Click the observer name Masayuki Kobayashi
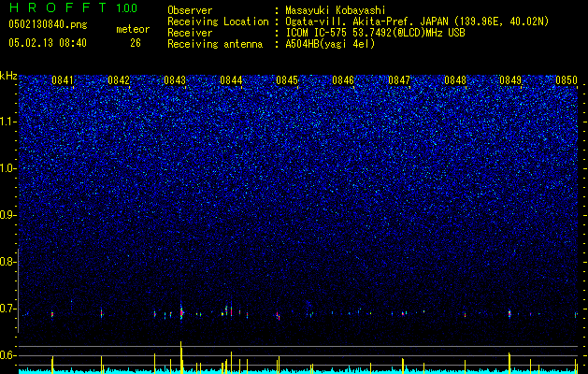 (x=336, y=10)
